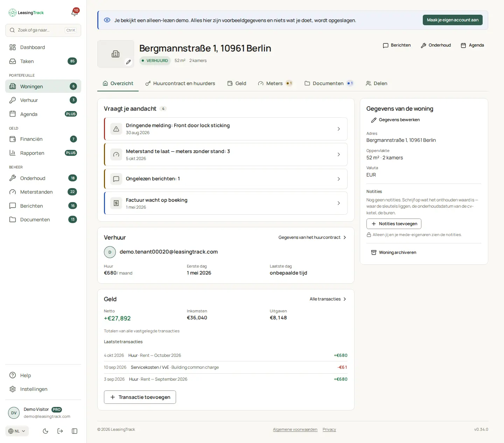This screenshot has width=504, height=443.
Task: Expand the Factuur wacht op boeking row
Action: click(226, 203)
